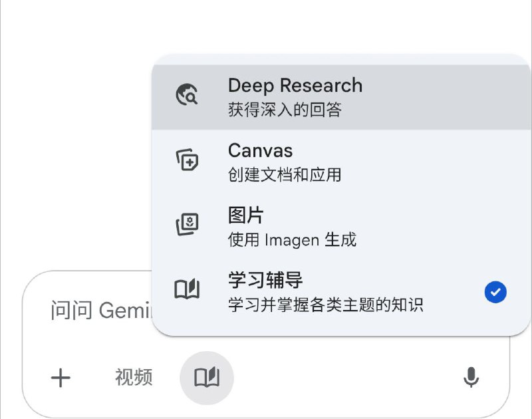532x419 pixels.
Task: Select the 图片 Imagen generation icon
Action: coord(188,224)
